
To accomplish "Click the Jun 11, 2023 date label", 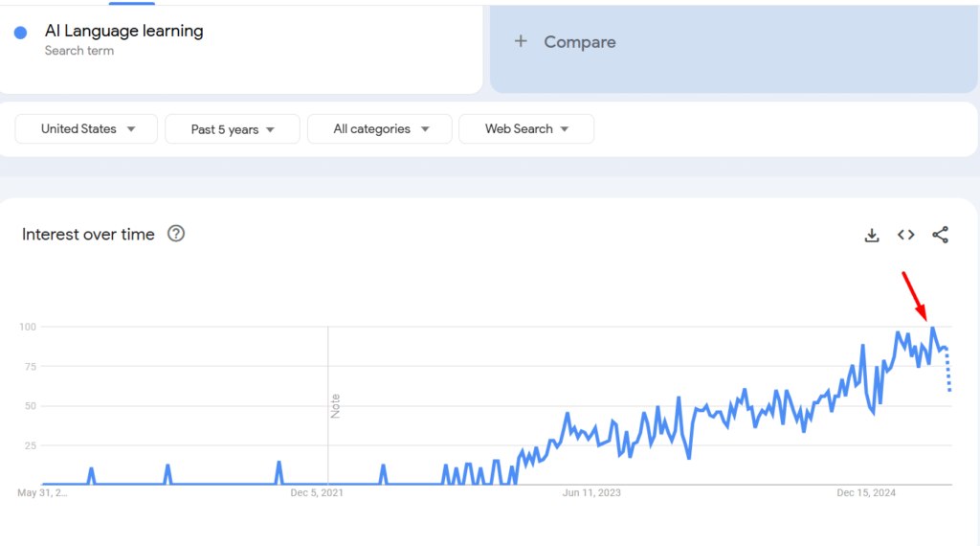I will [591, 493].
